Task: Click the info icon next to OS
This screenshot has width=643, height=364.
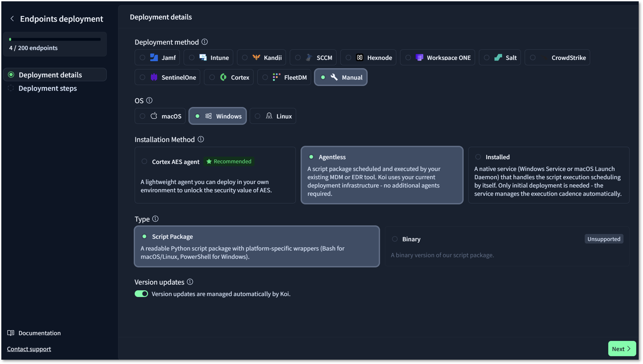Action: click(149, 100)
